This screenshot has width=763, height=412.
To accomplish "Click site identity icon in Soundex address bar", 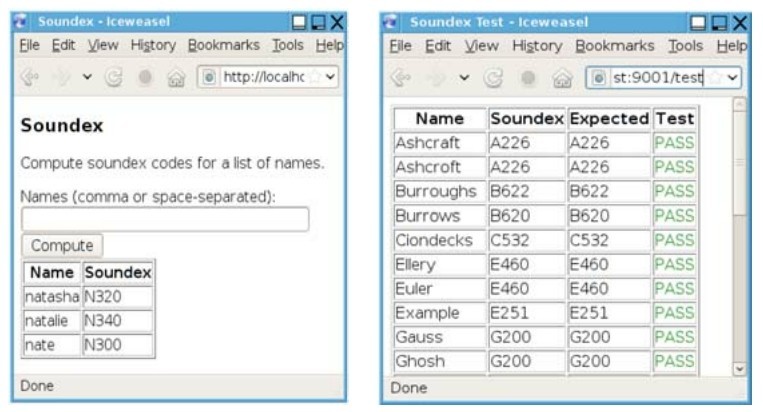I will coord(209,77).
